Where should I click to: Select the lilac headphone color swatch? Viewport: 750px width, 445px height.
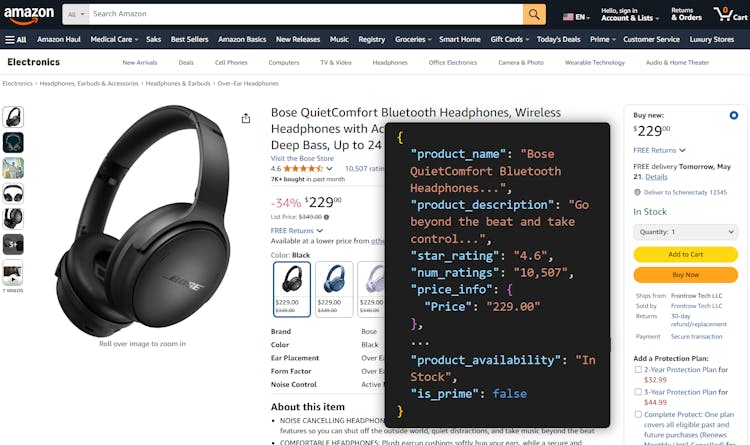point(371,289)
